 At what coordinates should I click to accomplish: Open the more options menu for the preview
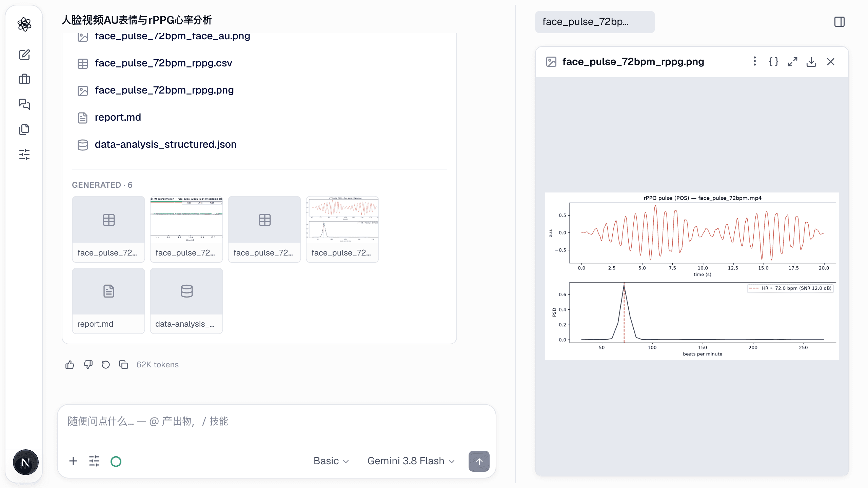click(x=754, y=61)
